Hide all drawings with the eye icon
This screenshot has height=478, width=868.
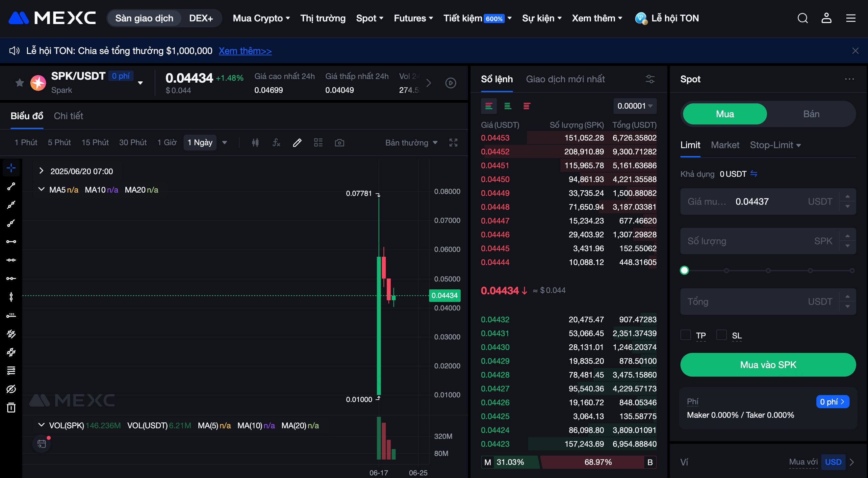tap(11, 389)
